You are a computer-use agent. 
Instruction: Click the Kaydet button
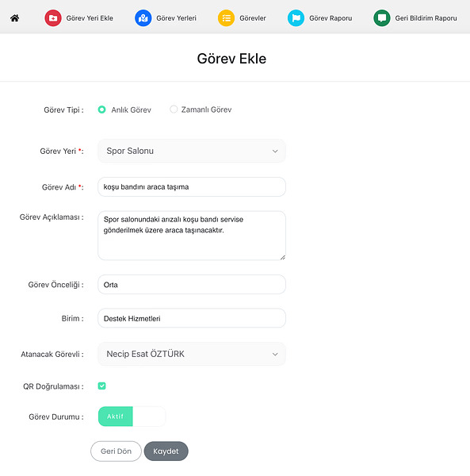tap(166, 451)
